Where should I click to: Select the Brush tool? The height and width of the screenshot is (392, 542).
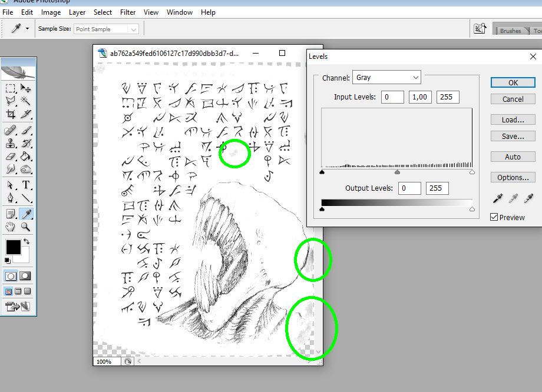25,131
